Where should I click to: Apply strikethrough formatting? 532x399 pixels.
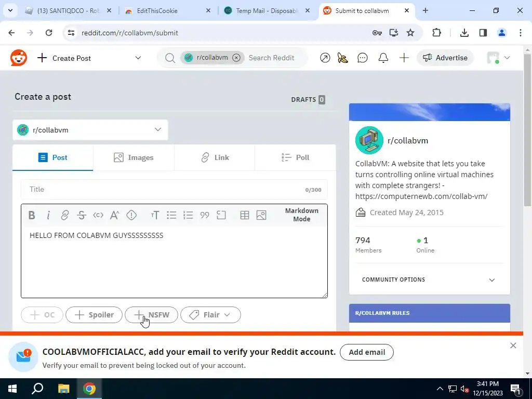pos(82,215)
